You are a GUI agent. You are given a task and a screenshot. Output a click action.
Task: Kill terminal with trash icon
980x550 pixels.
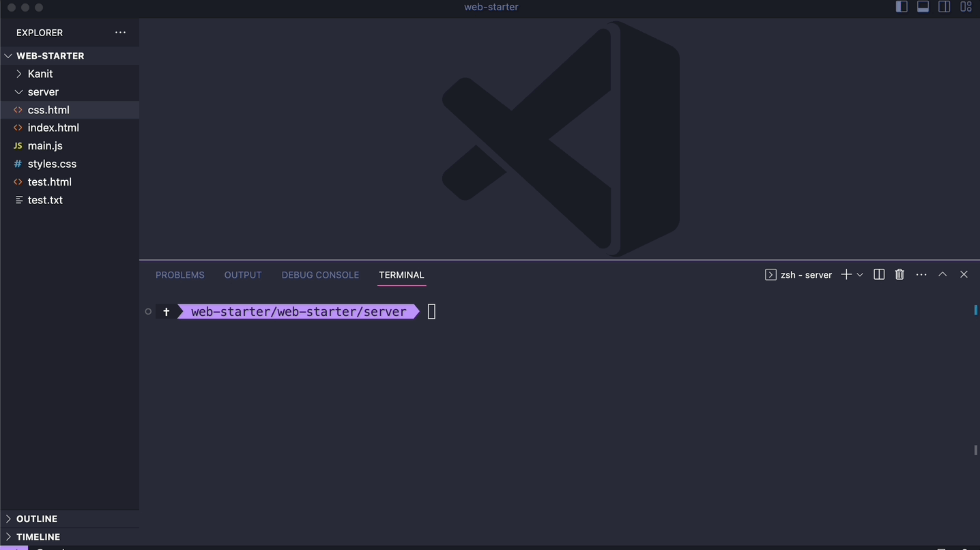(x=899, y=274)
